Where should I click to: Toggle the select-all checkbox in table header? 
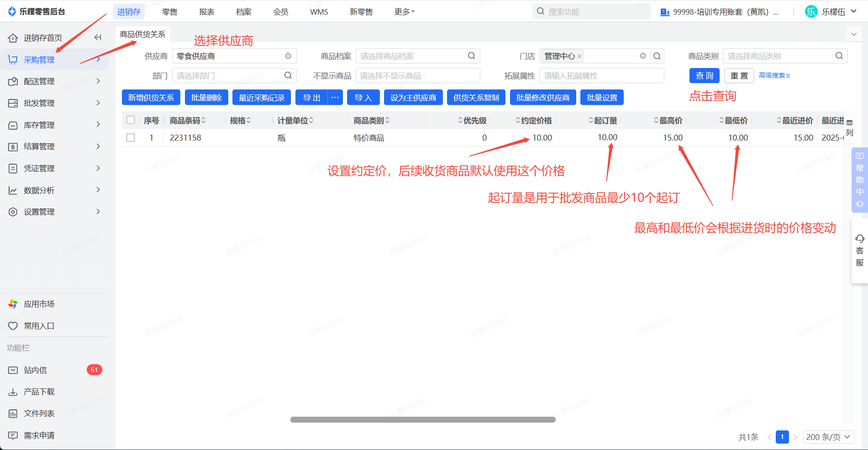coord(131,120)
